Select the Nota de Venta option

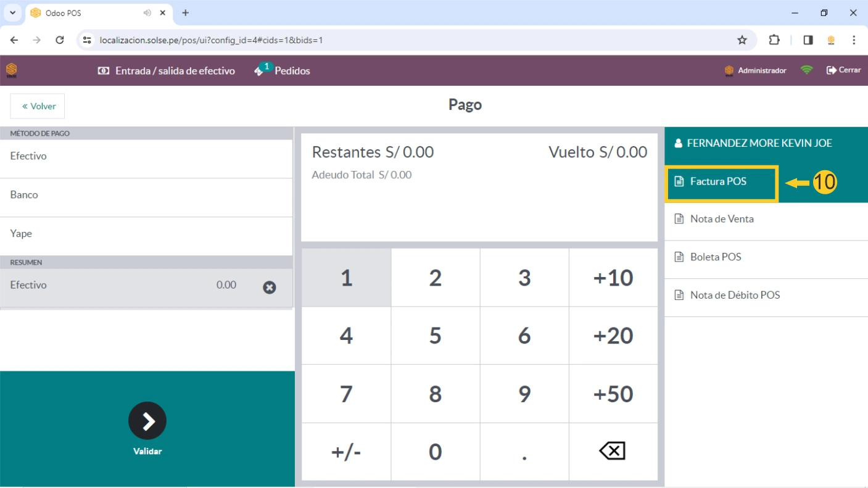[x=722, y=219]
